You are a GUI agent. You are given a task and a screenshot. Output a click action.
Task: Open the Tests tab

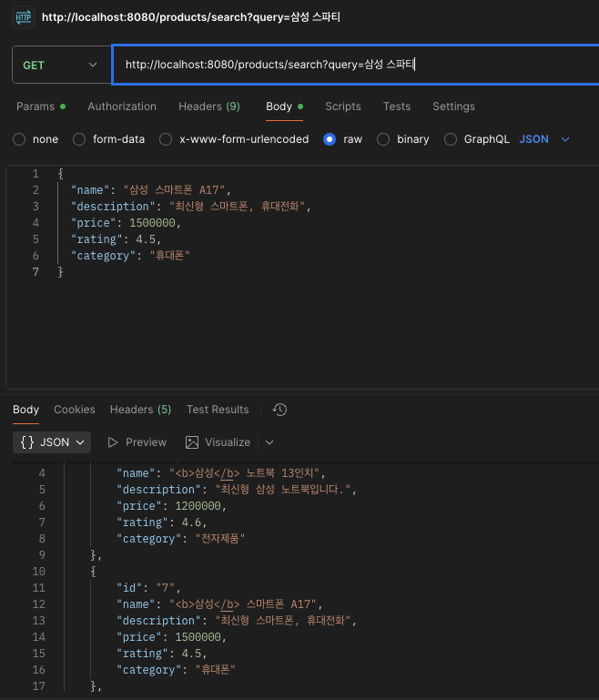click(x=396, y=107)
